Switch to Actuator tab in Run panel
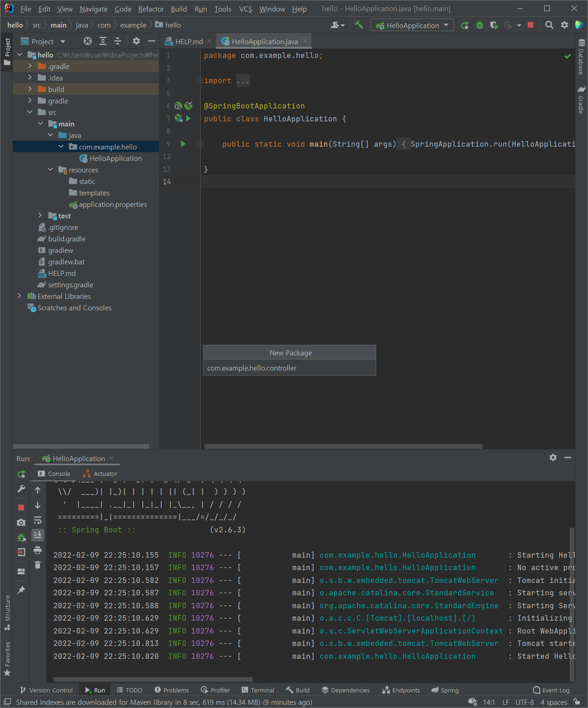 100,474
